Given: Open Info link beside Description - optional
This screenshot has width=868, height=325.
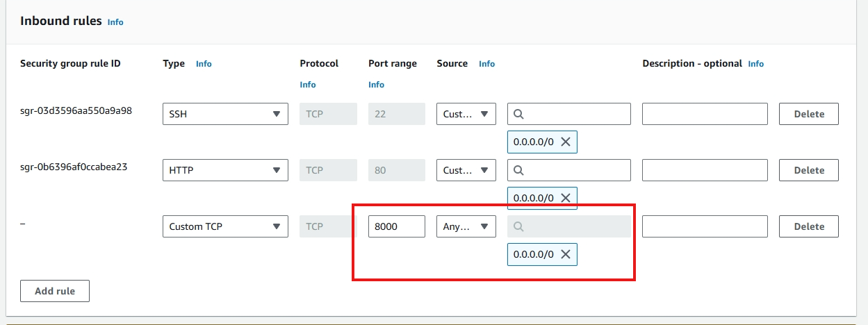Looking at the screenshot, I should point(756,64).
